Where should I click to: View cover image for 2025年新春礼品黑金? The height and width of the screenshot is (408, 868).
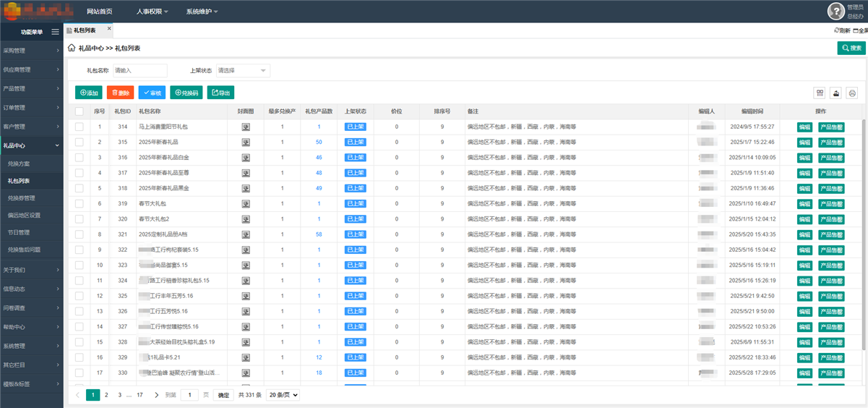tap(246, 188)
